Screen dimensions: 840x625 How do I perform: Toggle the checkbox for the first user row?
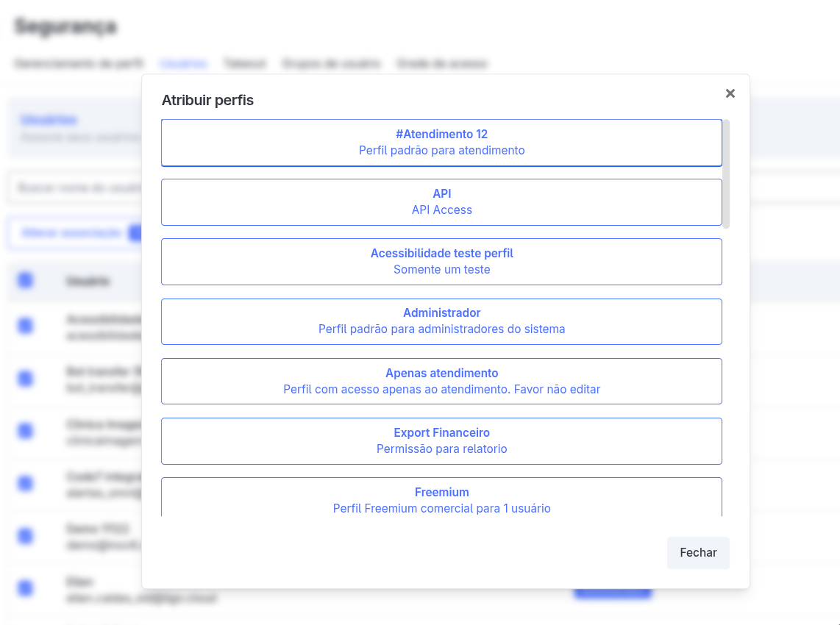tap(26, 325)
